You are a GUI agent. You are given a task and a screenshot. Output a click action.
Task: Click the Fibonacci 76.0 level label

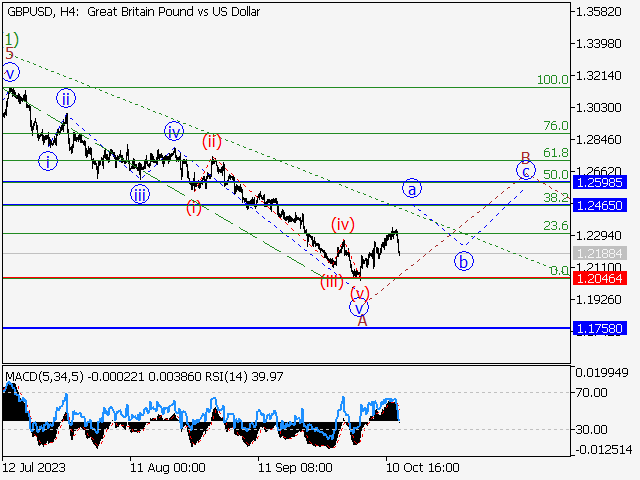556,126
